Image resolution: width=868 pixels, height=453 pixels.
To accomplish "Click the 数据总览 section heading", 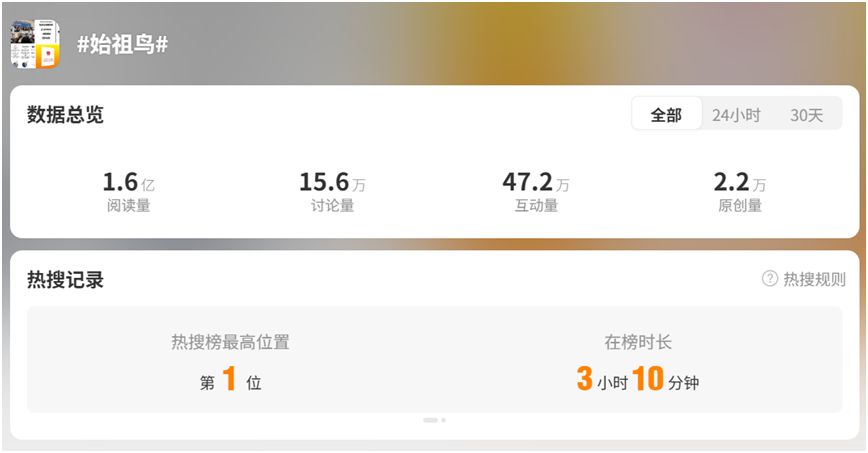I will pyautogui.click(x=65, y=115).
